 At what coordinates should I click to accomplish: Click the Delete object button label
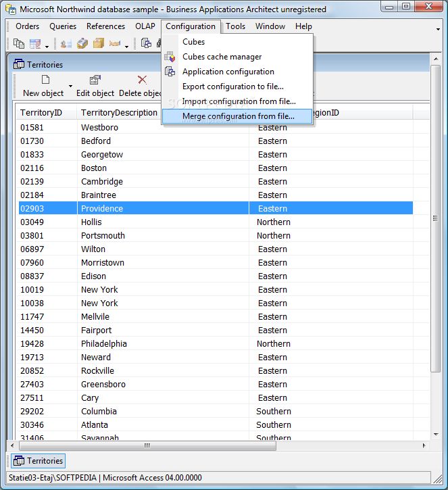(141, 93)
